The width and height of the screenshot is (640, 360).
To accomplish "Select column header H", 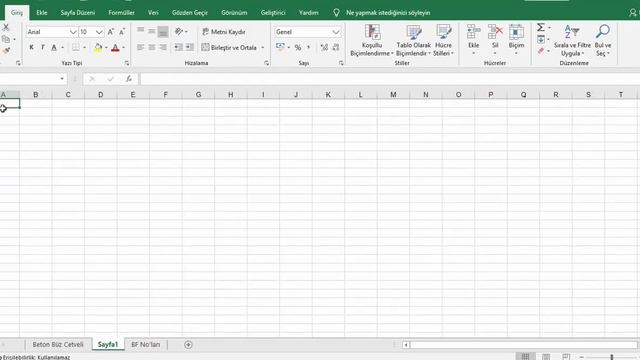I will [231, 95].
